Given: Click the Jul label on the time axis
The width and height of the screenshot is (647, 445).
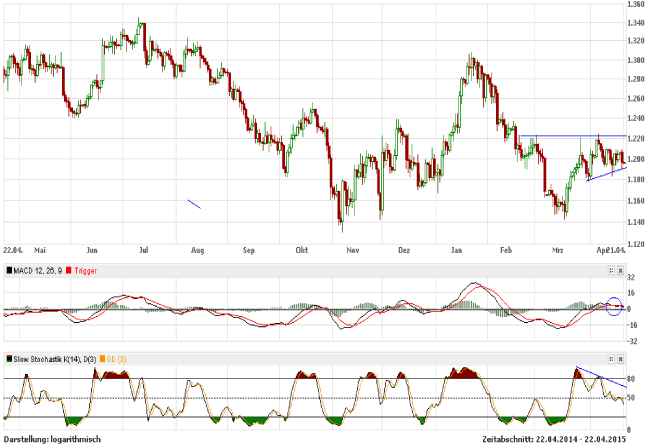Looking at the screenshot, I should click(143, 252).
